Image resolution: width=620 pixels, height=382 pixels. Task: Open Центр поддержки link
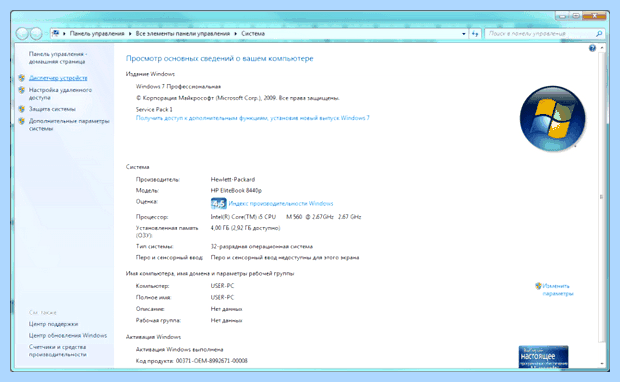[x=53, y=324]
